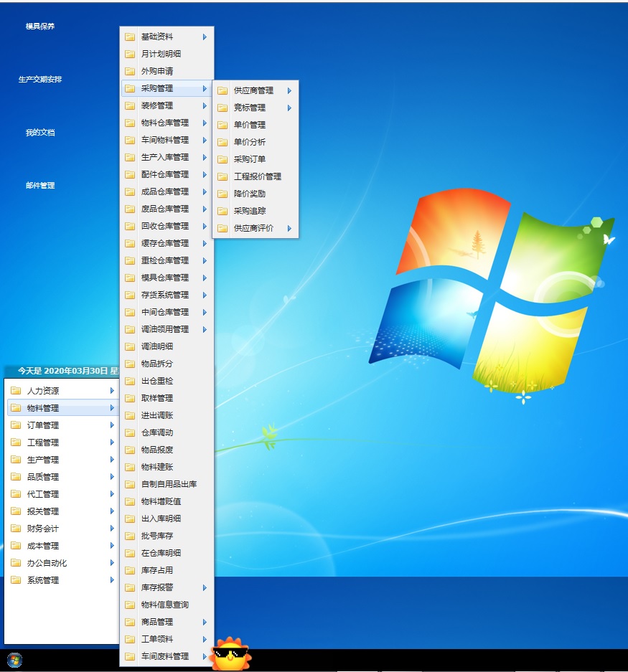628x672 pixels.
Task: Choose 出入库明细 from the menu
Action: (167, 519)
